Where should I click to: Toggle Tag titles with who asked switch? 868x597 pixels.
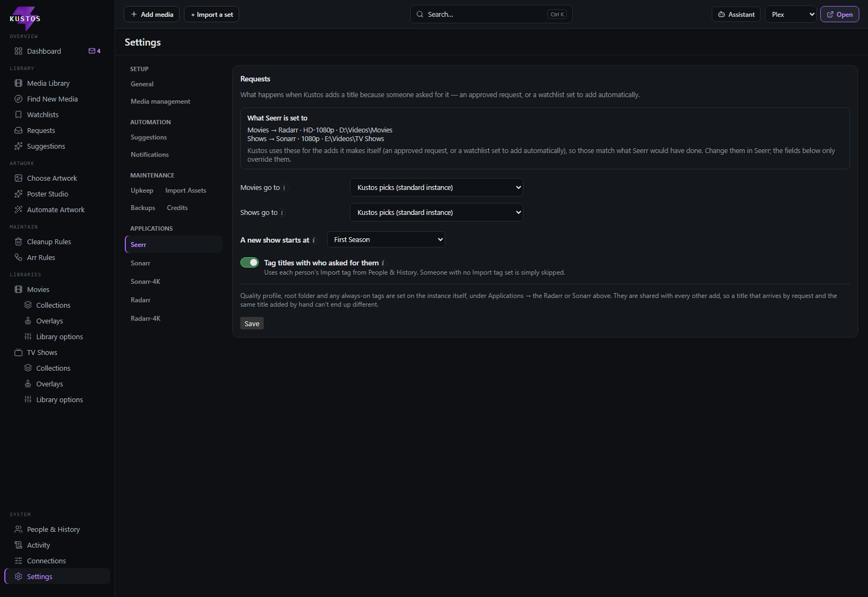[x=250, y=263]
